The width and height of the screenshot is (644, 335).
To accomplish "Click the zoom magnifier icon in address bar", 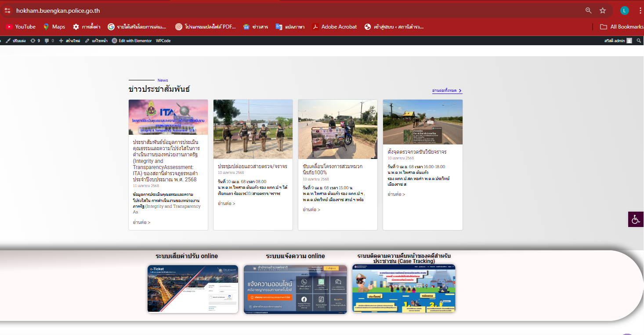I will [x=589, y=11].
